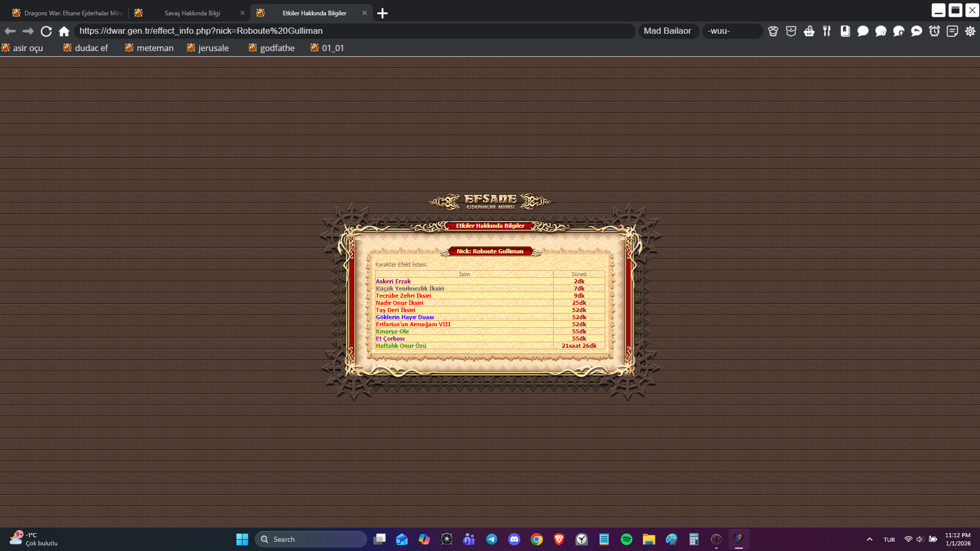Close the Etkiler Hakkında Bilgiler tab
980x551 pixels.
click(365, 13)
